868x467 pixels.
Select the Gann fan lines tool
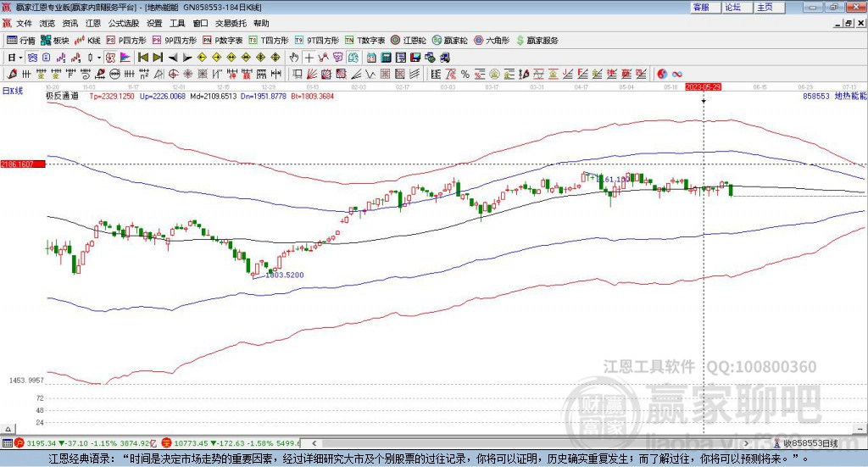(x=311, y=74)
